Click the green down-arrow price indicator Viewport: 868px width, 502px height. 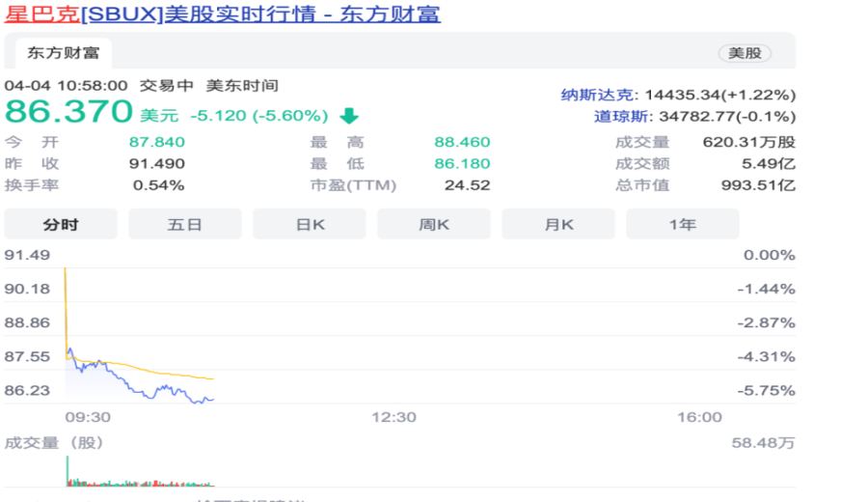pos(349,116)
